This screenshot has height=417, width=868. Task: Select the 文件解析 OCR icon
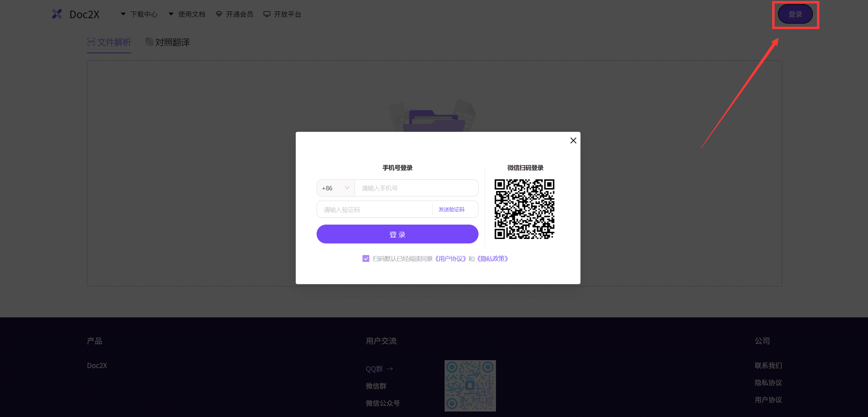tap(91, 42)
